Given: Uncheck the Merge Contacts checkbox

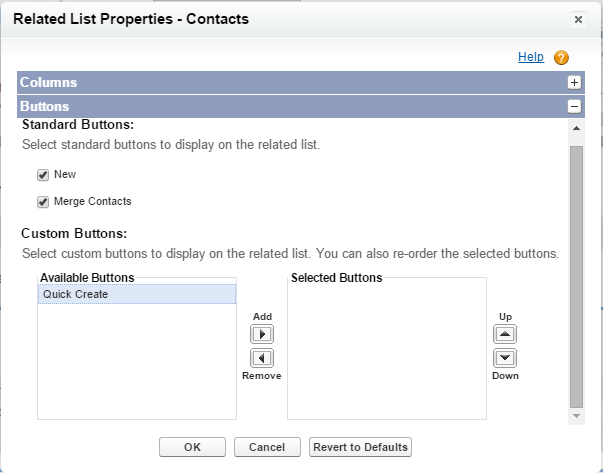Looking at the screenshot, I should tap(43, 202).
